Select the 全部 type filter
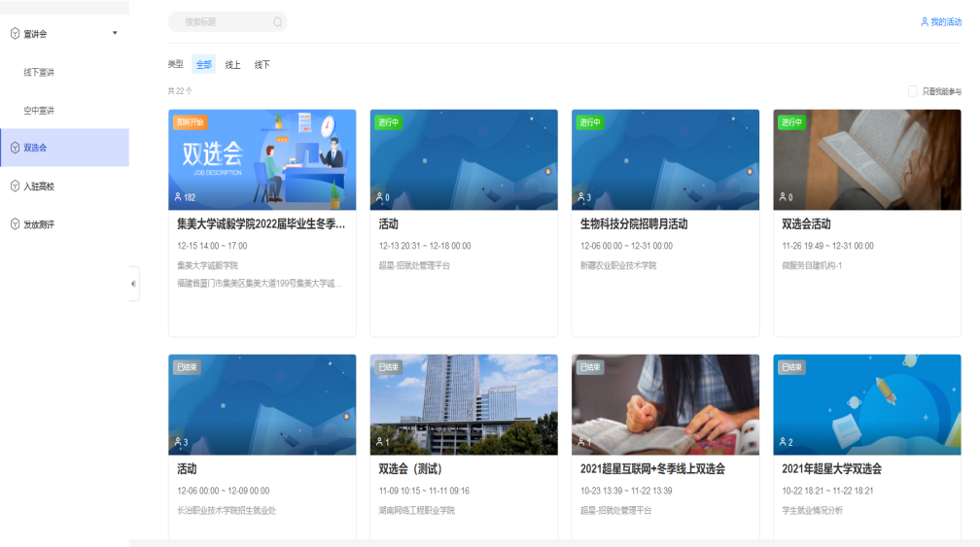 pyautogui.click(x=204, y=64)
